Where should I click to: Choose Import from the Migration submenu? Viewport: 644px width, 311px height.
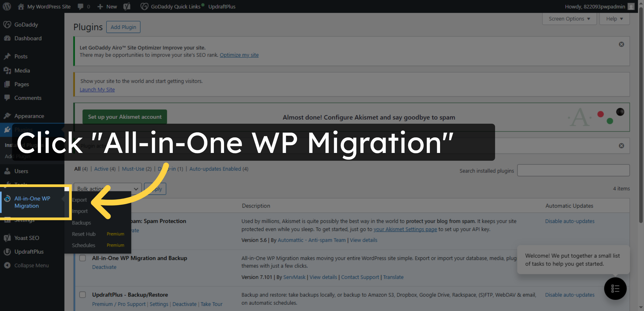80,211
